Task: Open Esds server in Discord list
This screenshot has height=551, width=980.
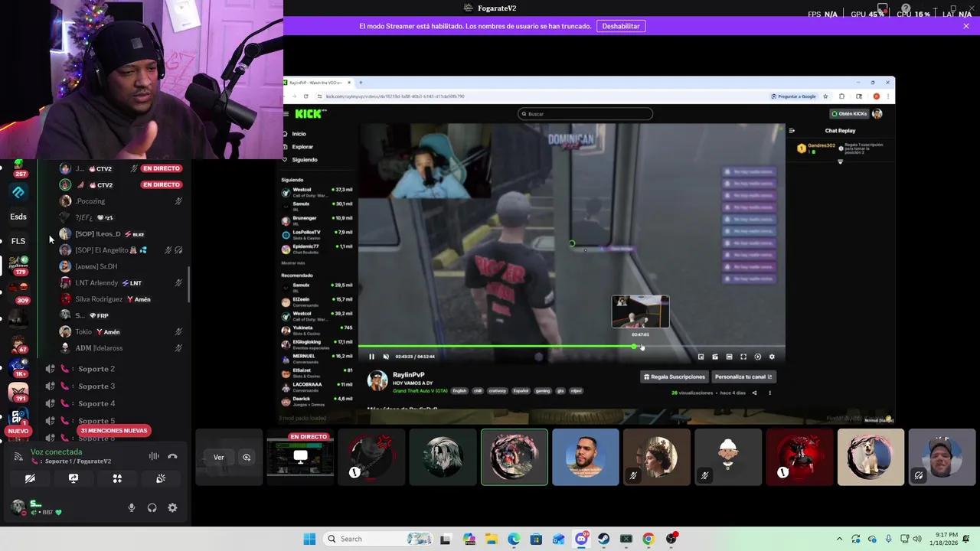Action: (18, 217)
